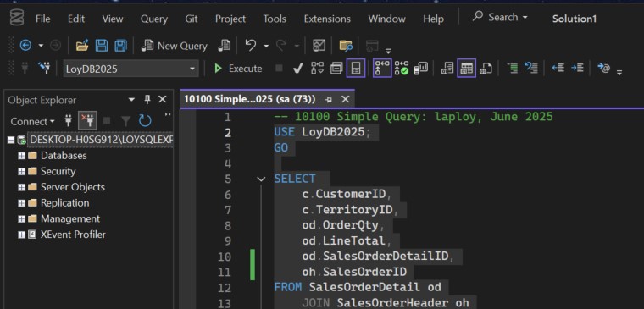Open the standard toolbar overflow options

pyautogui.click(x=388, y=51)
